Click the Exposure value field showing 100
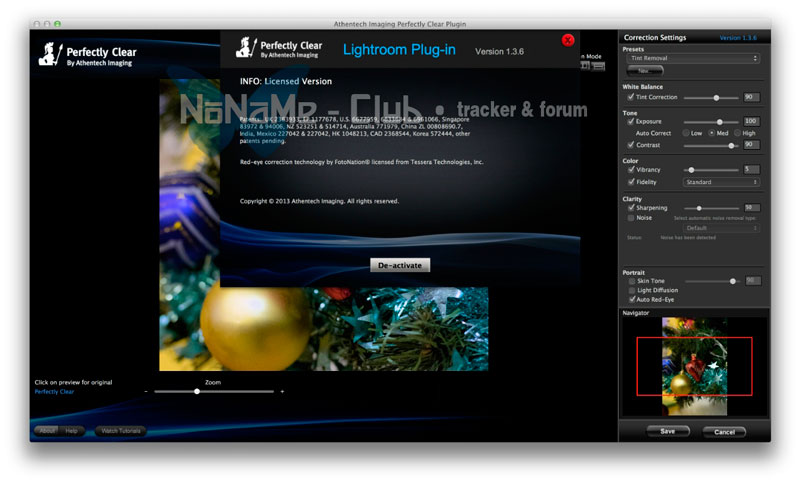The image size is (800, 482). pos(752,121)
